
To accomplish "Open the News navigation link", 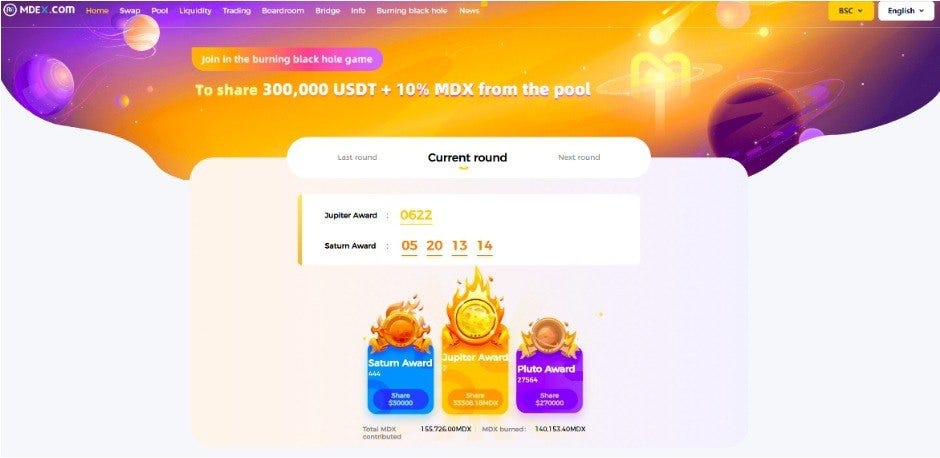I will [469, 11].
